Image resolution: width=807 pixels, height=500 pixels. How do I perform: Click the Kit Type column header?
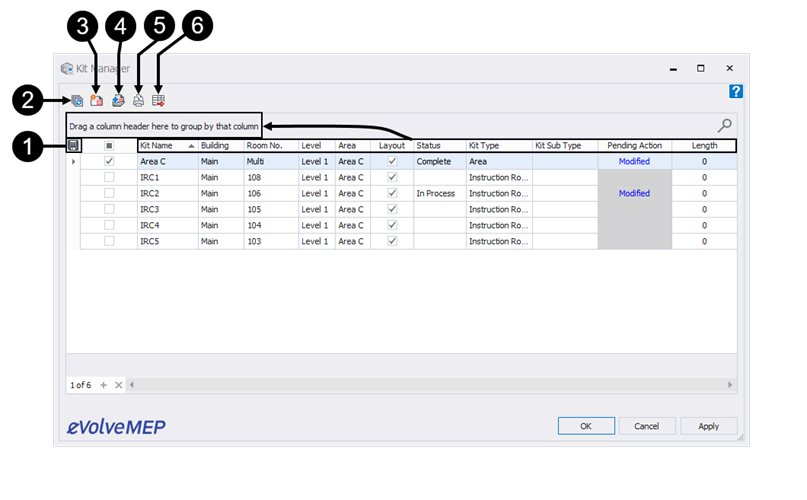coord(499,146)
